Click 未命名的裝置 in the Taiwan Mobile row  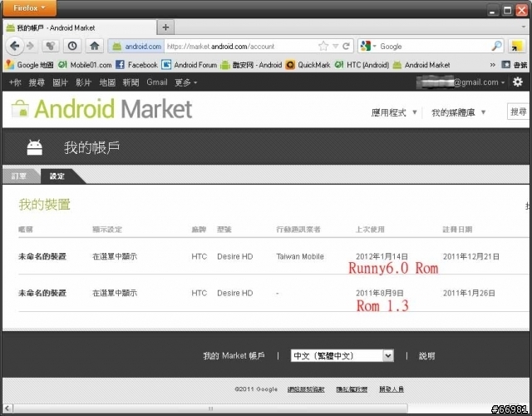(x=42, y=256)
